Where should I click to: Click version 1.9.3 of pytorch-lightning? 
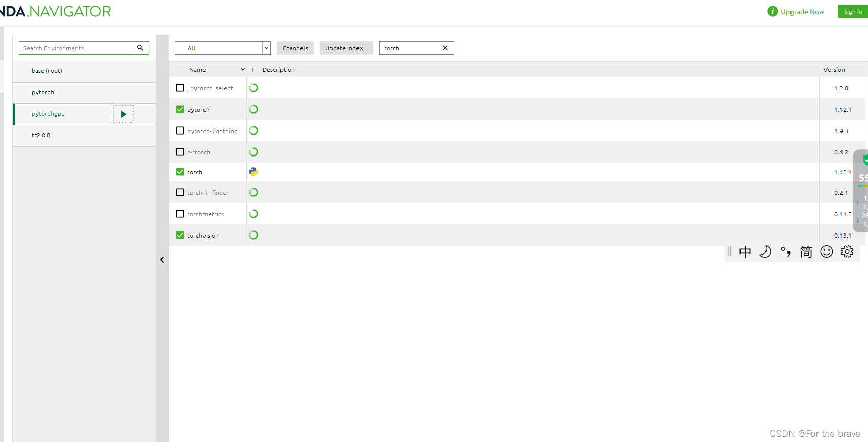[841, 131]
